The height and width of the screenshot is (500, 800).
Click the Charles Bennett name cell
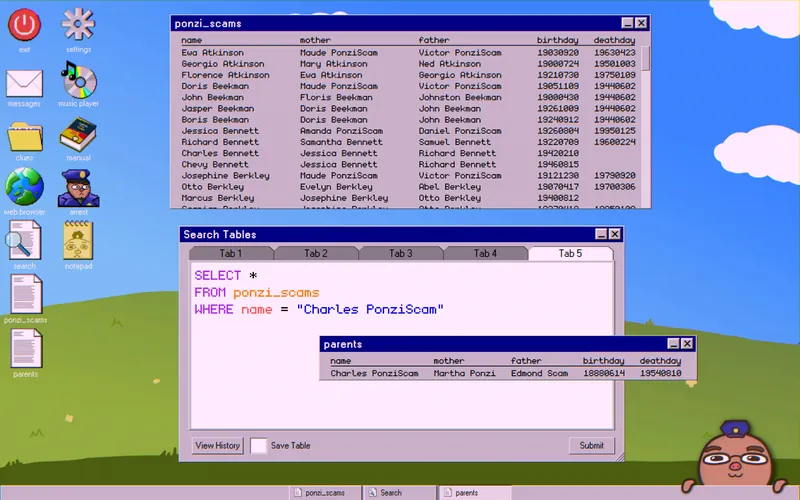point(220,154)
